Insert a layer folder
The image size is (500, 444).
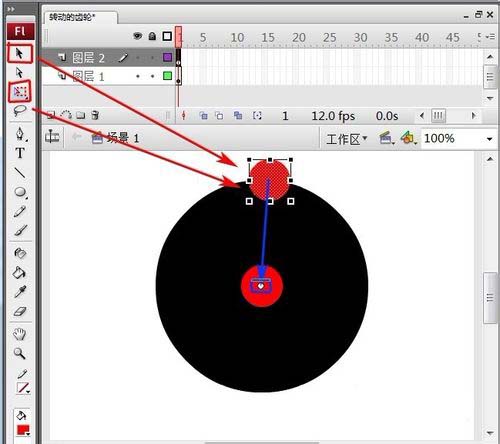(80, 115)
